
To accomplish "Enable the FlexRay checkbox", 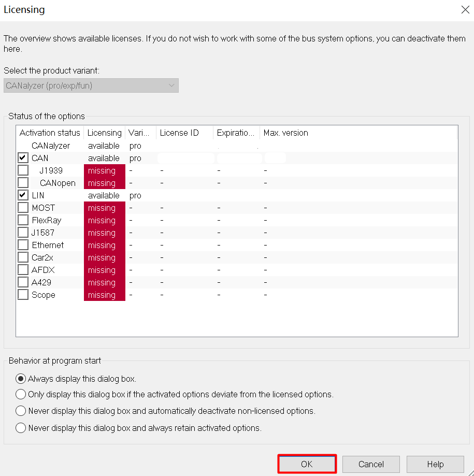I will click(23, 220).
